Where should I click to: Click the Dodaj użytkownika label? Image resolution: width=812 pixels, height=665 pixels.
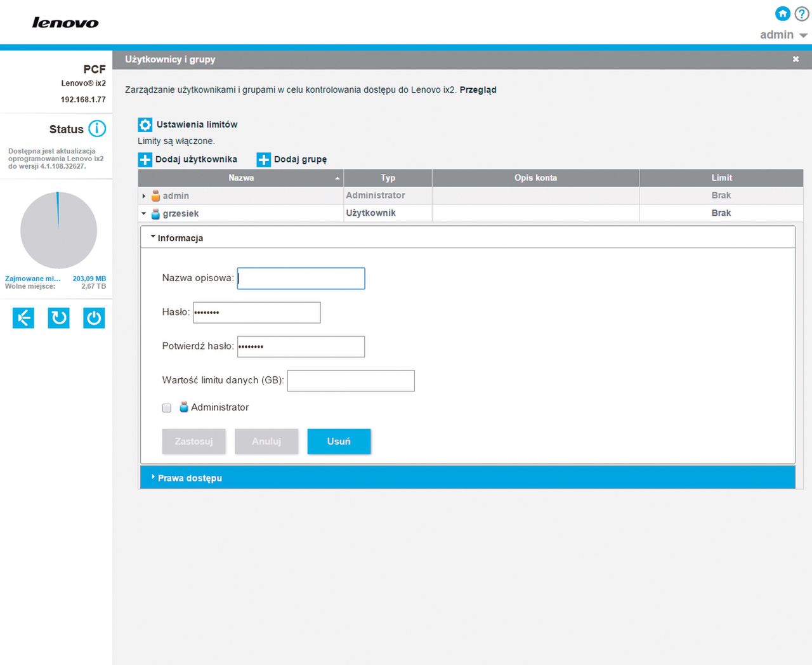(x=196, y=159)
